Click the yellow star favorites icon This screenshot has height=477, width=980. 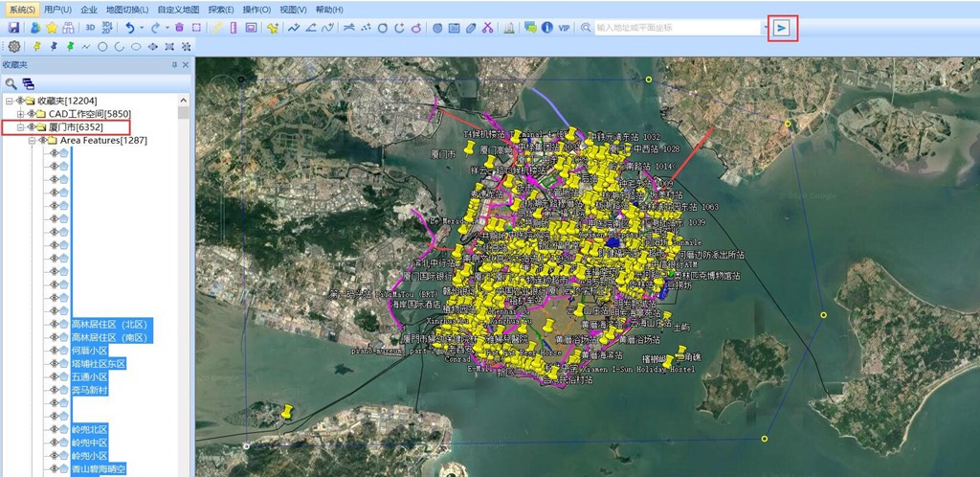click(52, 28)
